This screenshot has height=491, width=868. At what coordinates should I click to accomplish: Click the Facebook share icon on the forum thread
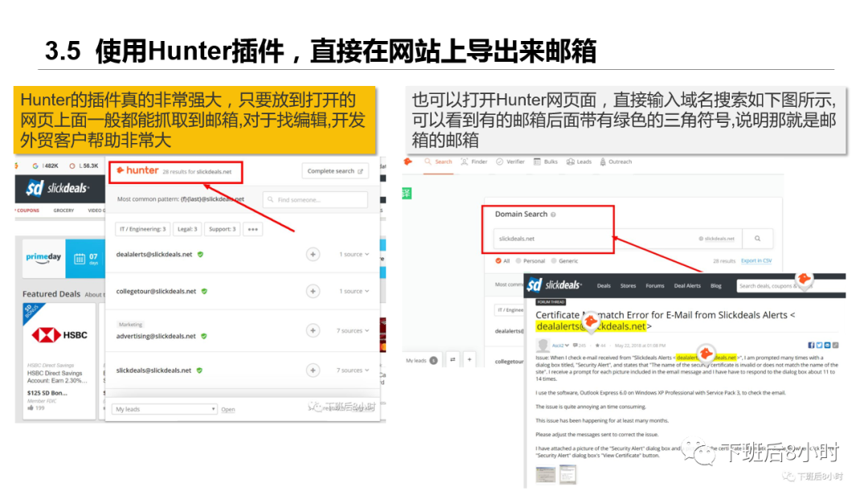(810, 343)
